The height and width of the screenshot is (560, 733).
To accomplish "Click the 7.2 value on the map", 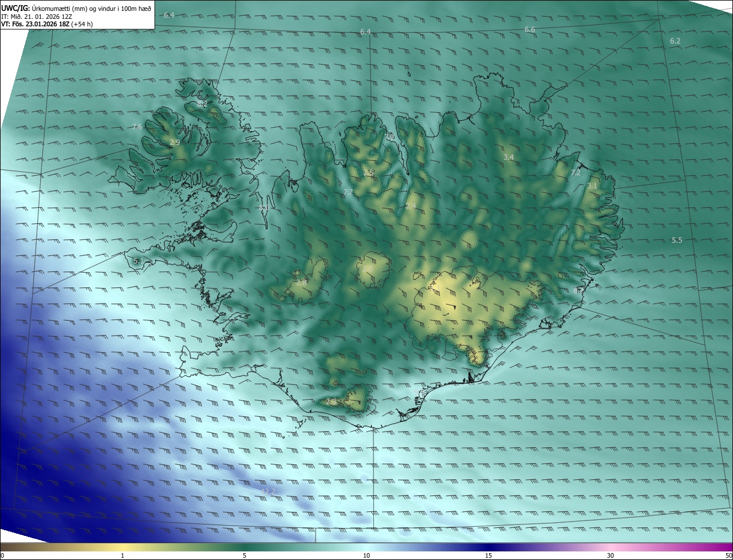I will pos(576,173).
